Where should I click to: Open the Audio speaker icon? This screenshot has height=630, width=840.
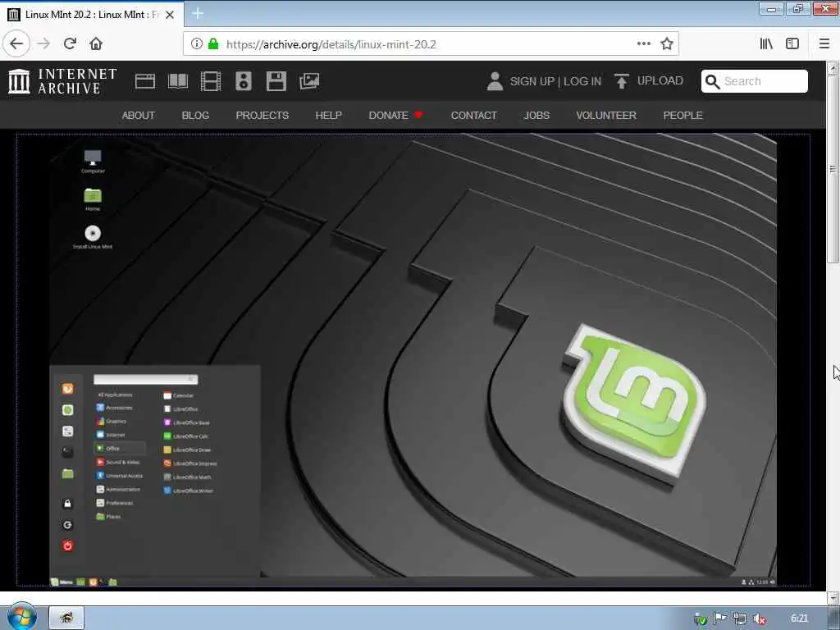pos(243,81)
